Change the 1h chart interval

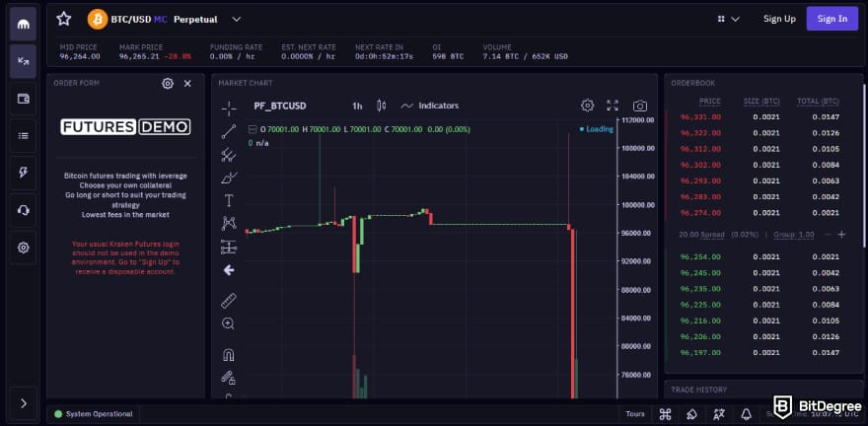(357, 106)
